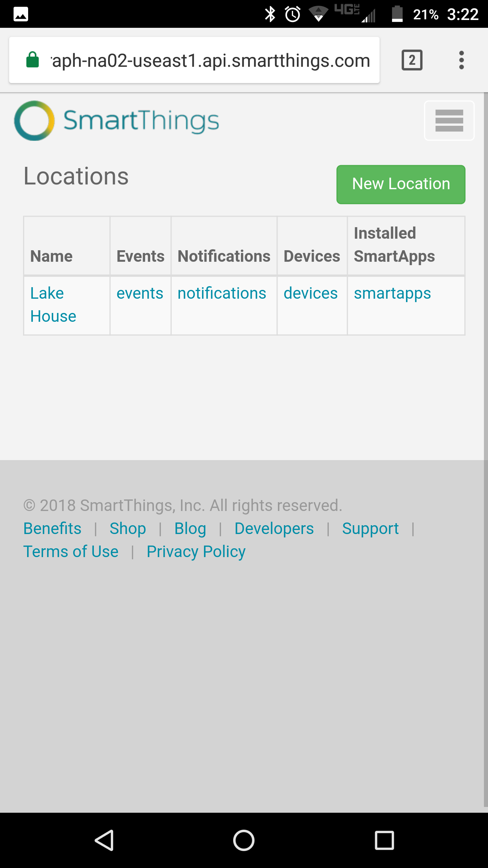Open the notifications link for Lake House
488x868 pixels.
(x=222, y=293)
